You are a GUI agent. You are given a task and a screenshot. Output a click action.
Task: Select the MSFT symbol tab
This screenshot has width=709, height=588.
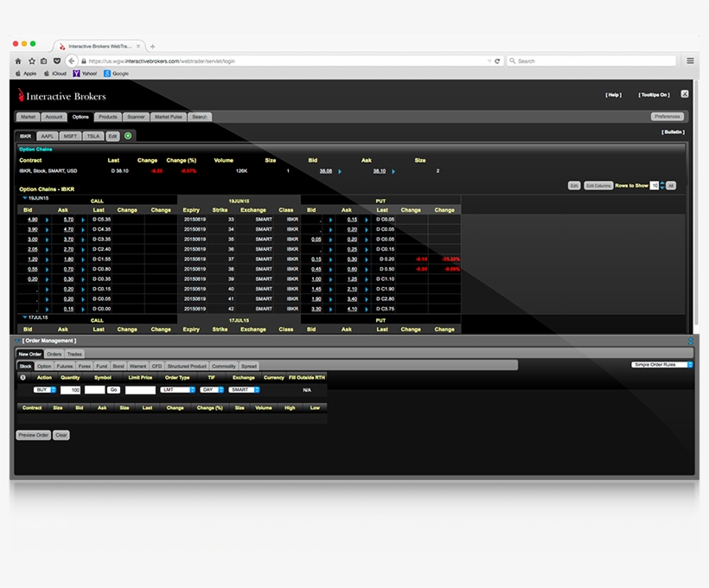[70, 136]
